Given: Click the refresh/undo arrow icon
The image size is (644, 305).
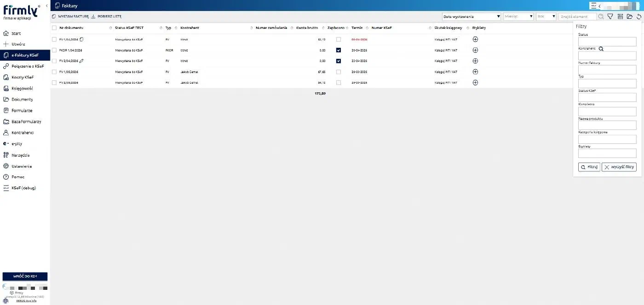Looking at the screenshot, I should click(x=638, y=17).
